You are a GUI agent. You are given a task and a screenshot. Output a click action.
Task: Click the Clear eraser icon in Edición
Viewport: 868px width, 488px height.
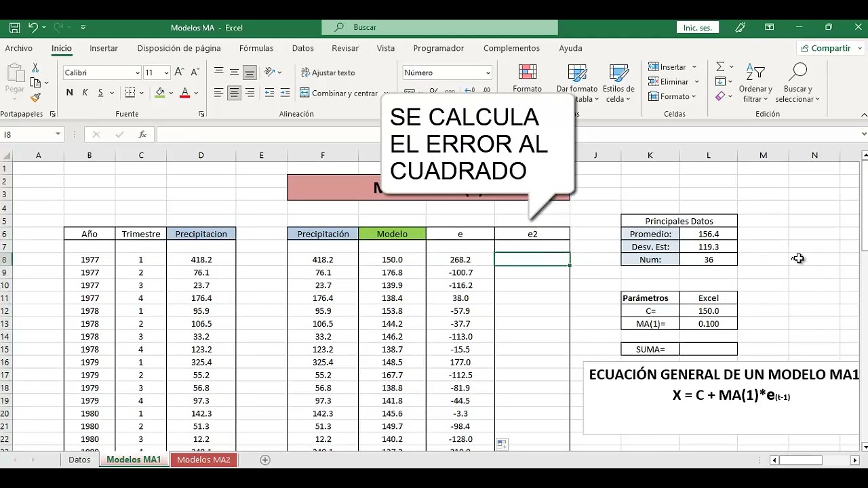tap(720, 96)
